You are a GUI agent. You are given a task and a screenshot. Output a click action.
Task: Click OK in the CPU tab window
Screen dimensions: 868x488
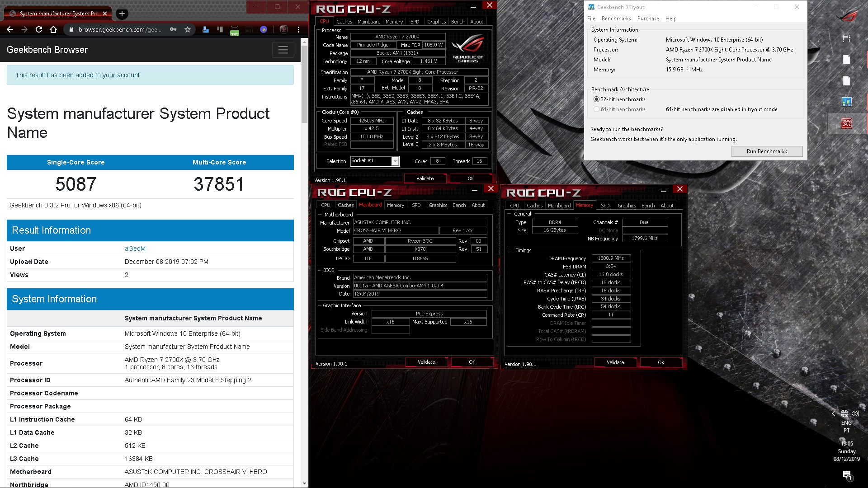tap(471, 178)
